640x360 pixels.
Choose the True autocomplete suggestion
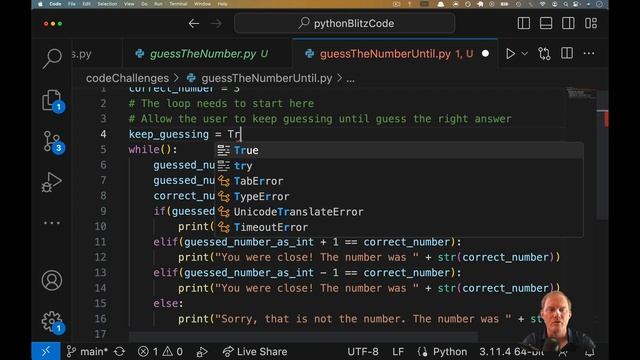coord(398,150)
